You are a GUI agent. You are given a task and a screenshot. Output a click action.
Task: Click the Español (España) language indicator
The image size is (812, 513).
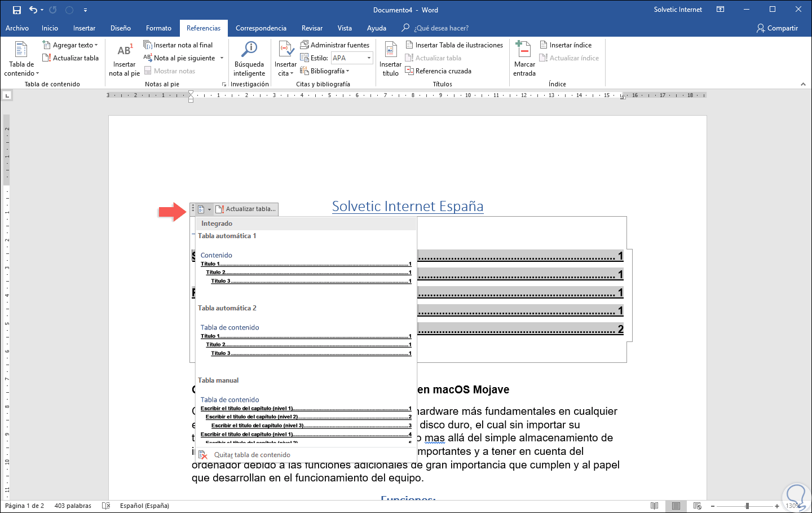(x=144, y=506)
